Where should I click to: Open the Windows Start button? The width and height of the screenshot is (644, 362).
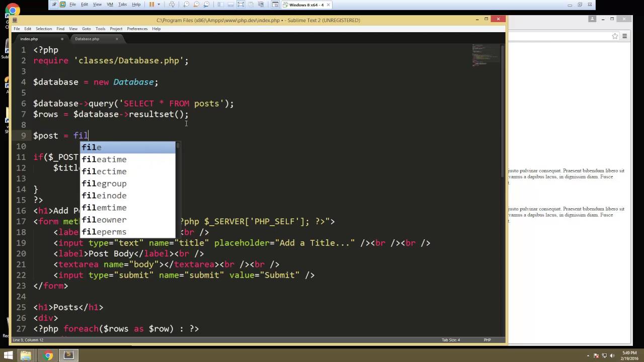click(x=8, y=355)
